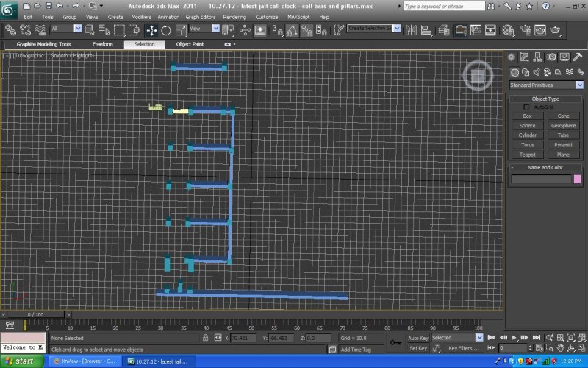Screen dimensions: 588x368
Task: Click the pink object color swatch
Action: tap(578, 179)
